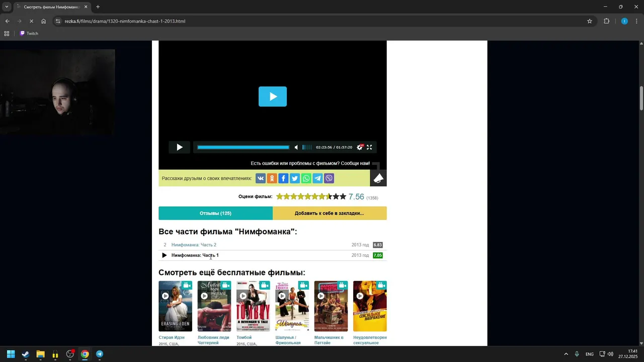Screen dimensions: 644x362
Task: Open the Любовник леди Чаттерлей poster
Action: (214, 306)
